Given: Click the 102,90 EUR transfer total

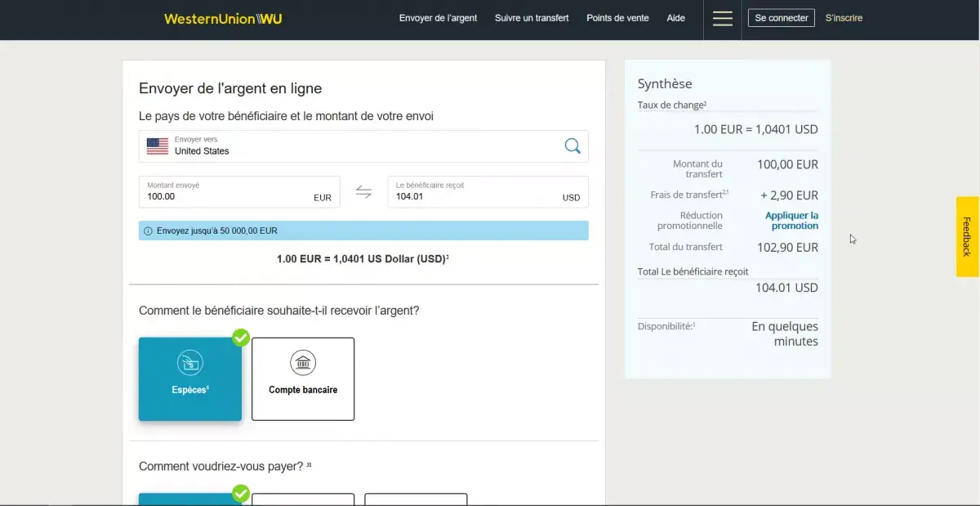Looking at the screenshot, I should click(x=788, y=247).
